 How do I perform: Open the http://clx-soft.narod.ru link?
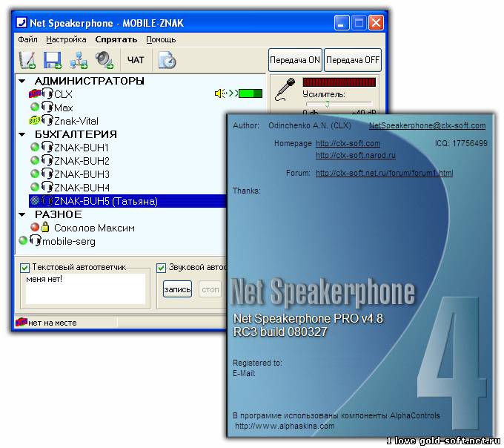356,155
